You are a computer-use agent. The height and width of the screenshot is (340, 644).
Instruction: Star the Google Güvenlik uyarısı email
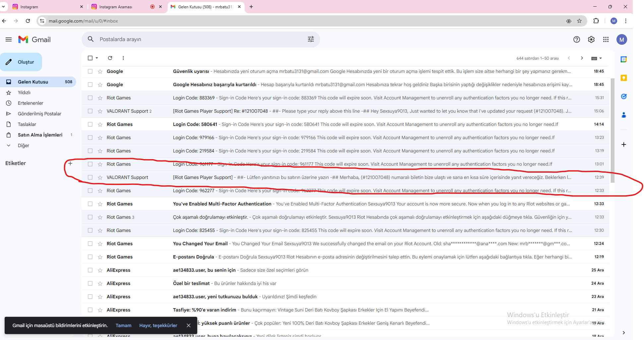(x=100, y=71)
